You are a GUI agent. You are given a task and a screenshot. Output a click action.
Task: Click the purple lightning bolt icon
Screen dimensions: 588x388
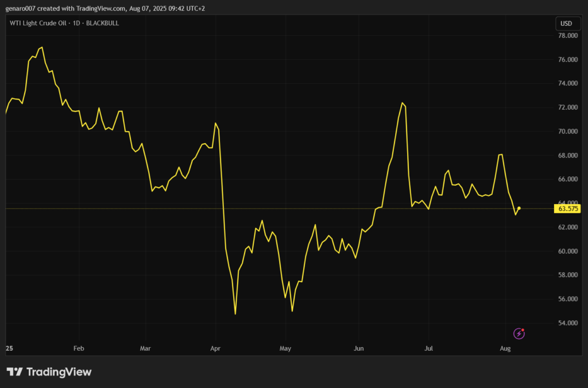pos(519,333)
